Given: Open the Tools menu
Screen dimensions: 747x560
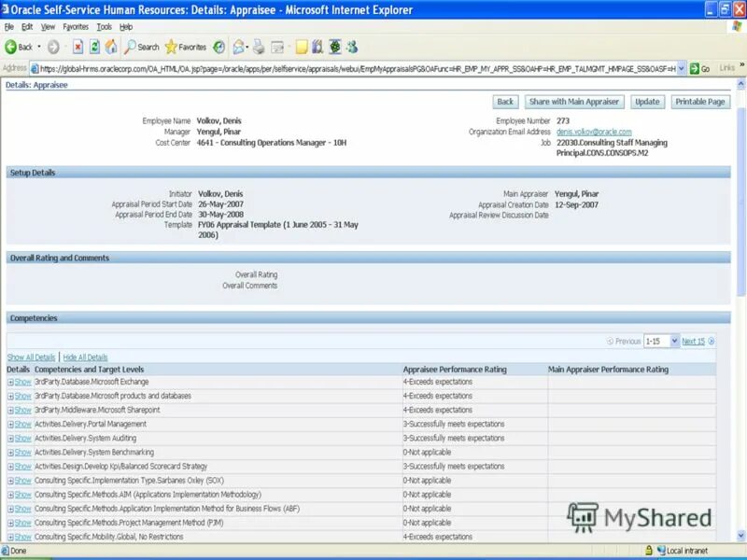Looking at the screenshot, I should click(x=104, y=27).
